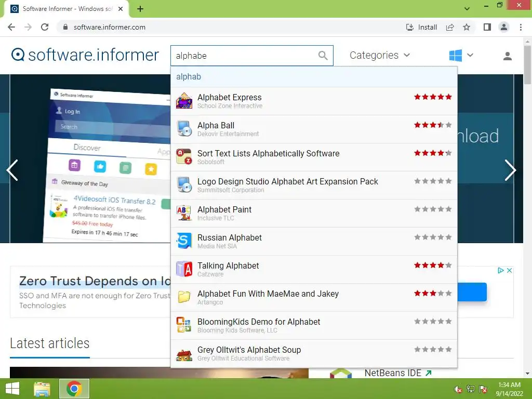Reload the current page

click(x=45, y=27)
